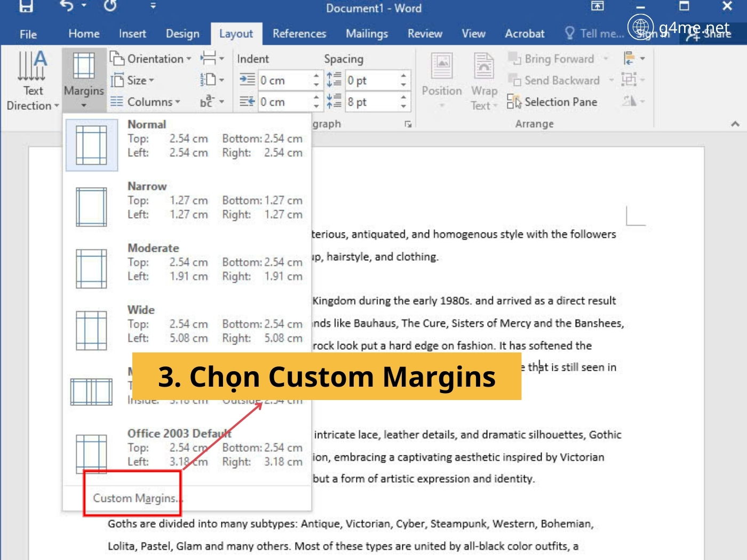Click the Undo arrow icon
The width and height of the screenshot is (747, 560).
[67, 6]
